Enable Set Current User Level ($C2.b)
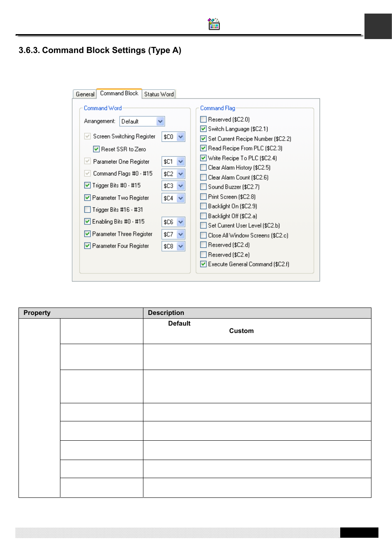Image resolution: width=392 pixels, height=555 pixels. 203,226
